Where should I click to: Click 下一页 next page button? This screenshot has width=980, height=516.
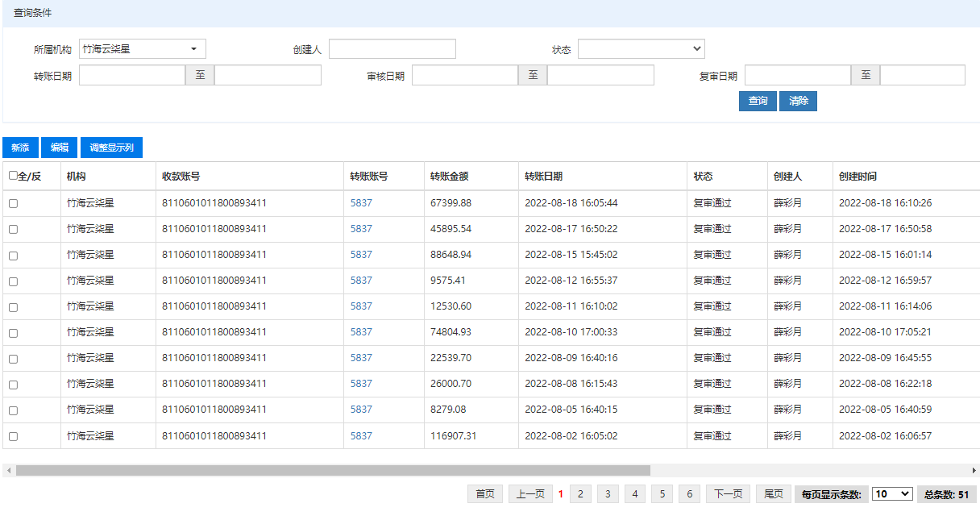point(728,494)
